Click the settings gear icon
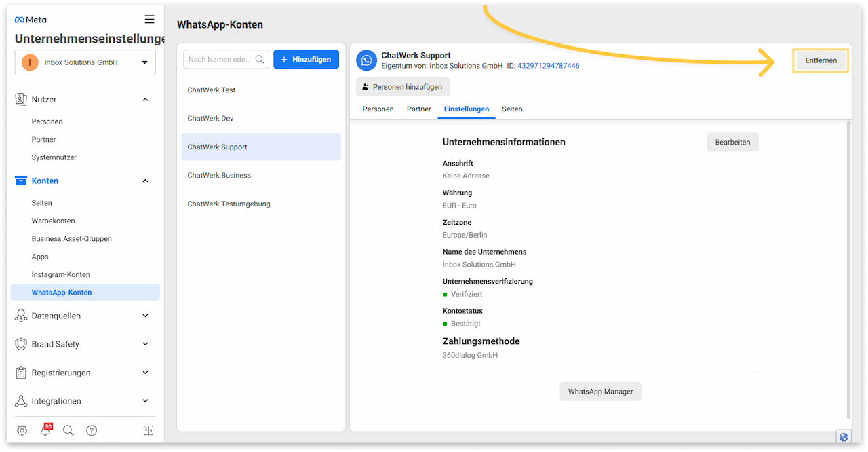Image resolution: width=868 pixels, height=452 pixels. coord(22,430)
